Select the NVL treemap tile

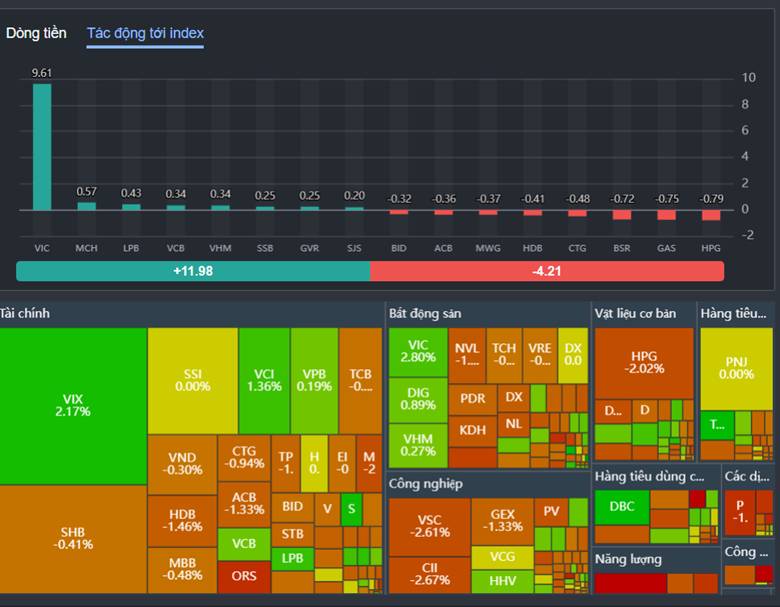point(467,355)
